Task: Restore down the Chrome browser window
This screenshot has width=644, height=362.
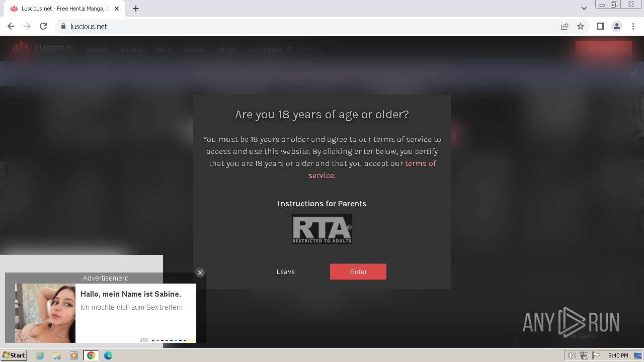Action: 614,5
